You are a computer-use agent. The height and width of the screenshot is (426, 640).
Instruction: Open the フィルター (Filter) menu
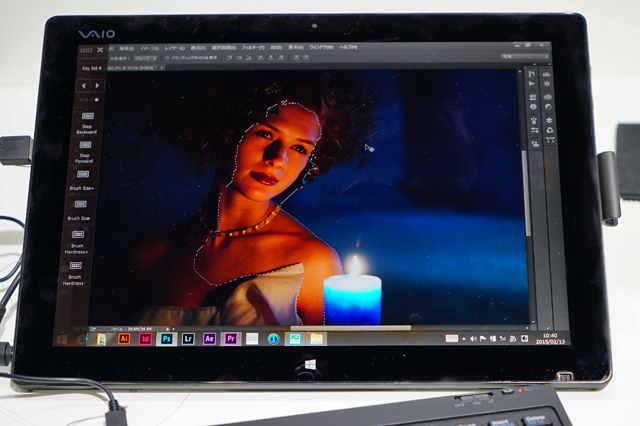coord(253,47)
